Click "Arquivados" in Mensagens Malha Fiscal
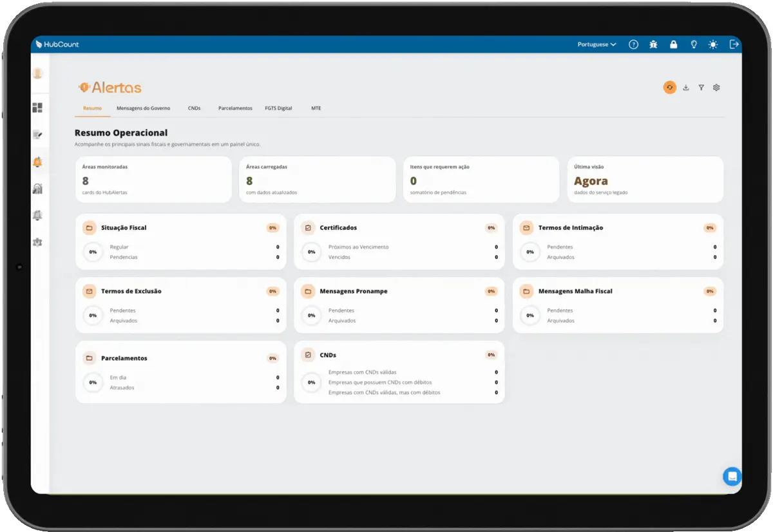Viewport: 773px width, 532px height. [631, 320]
